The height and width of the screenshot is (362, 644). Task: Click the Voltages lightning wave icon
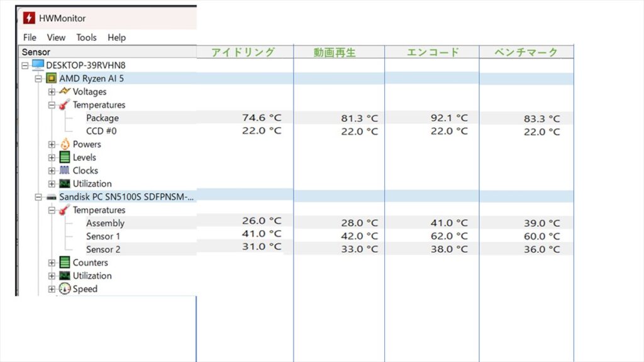click(65, 91)
